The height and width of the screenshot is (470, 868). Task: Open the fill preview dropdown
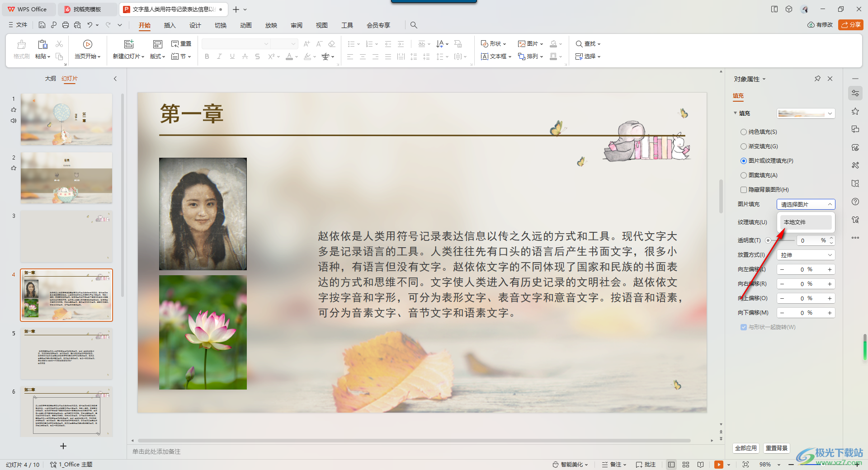pyautogui.click(x=806, y=113)
